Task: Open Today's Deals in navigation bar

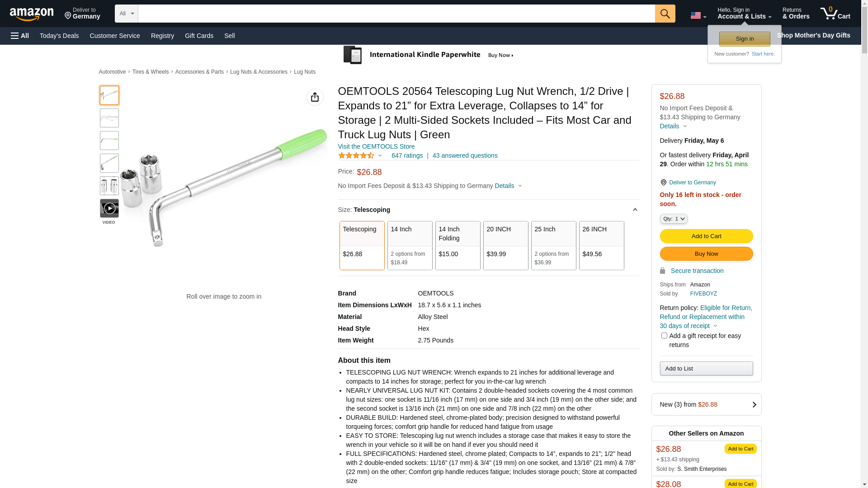Action: tap(59, 36)
